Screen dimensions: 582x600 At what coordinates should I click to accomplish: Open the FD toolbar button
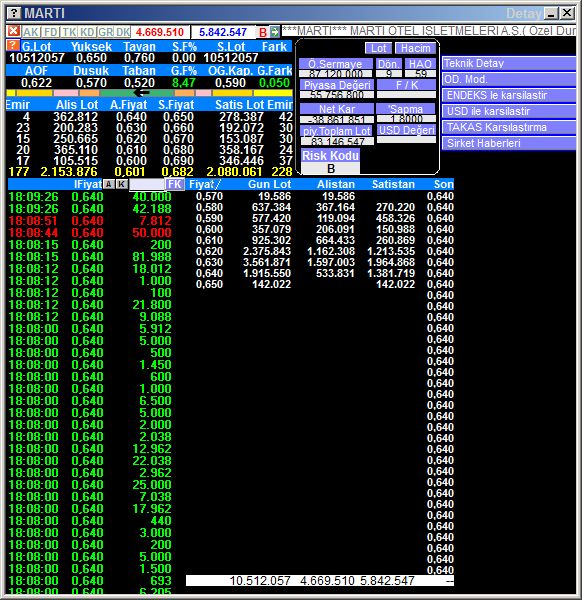pyautogui.click(x=51, y=32)
